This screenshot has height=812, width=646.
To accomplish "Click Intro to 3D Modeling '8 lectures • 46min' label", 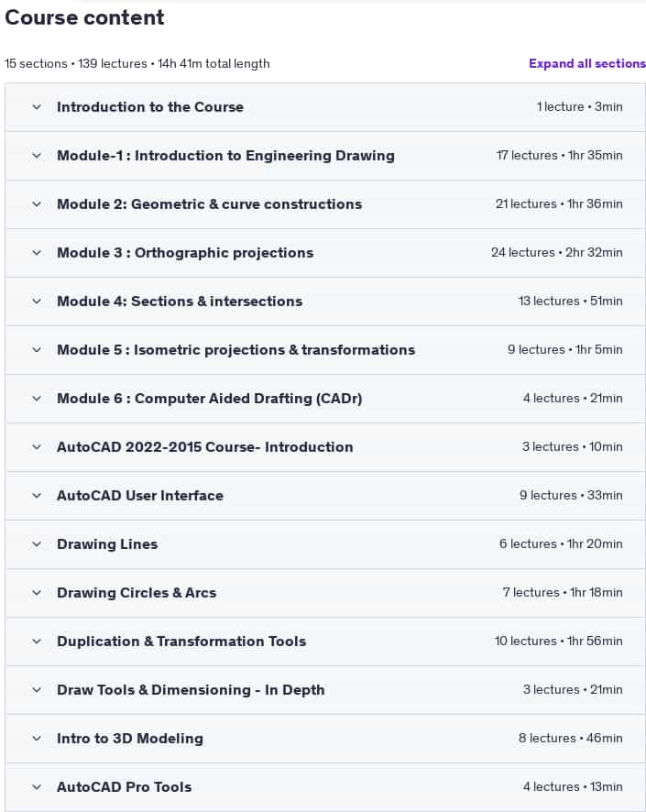I will click(571, 738).
